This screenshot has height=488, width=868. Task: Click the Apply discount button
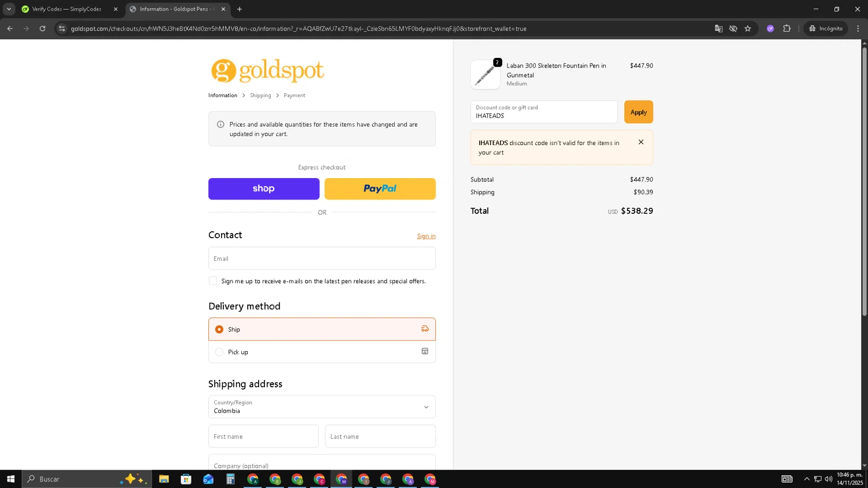point(638,112)
